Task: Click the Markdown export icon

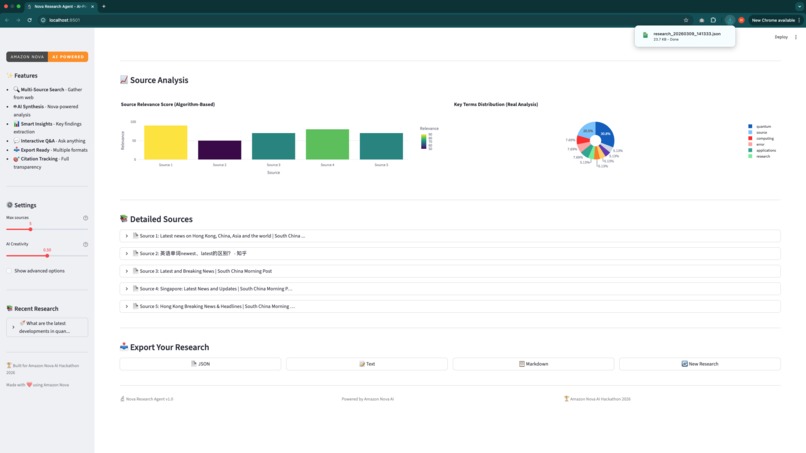Action: 522,364
